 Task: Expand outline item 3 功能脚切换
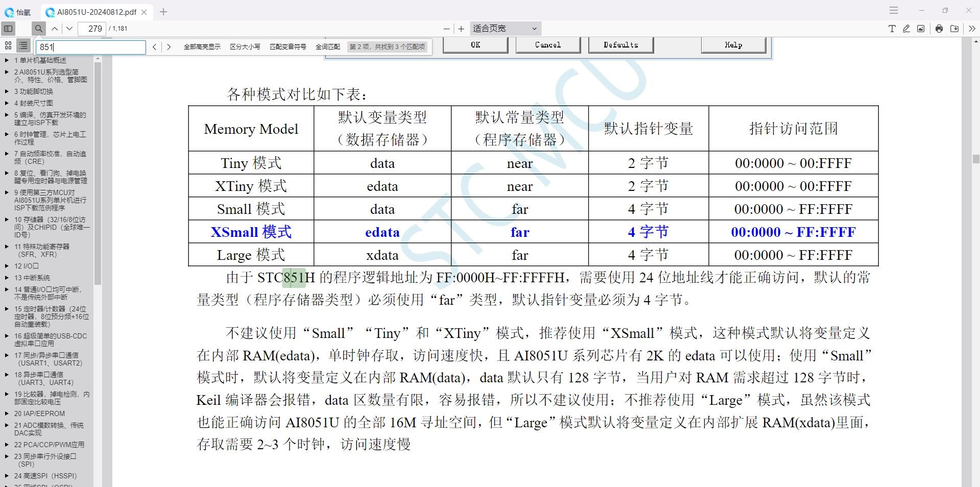[x=7, y=91]
